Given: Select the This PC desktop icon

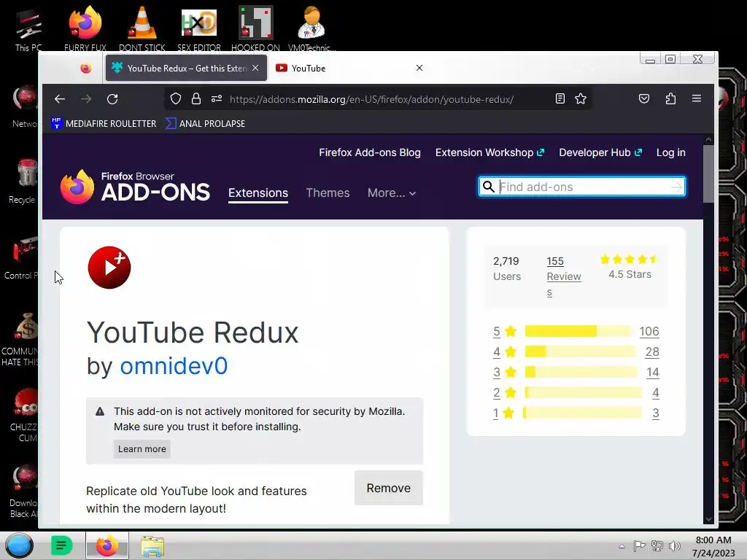Looking at the screenshot, I should click(x=28, y=29).
